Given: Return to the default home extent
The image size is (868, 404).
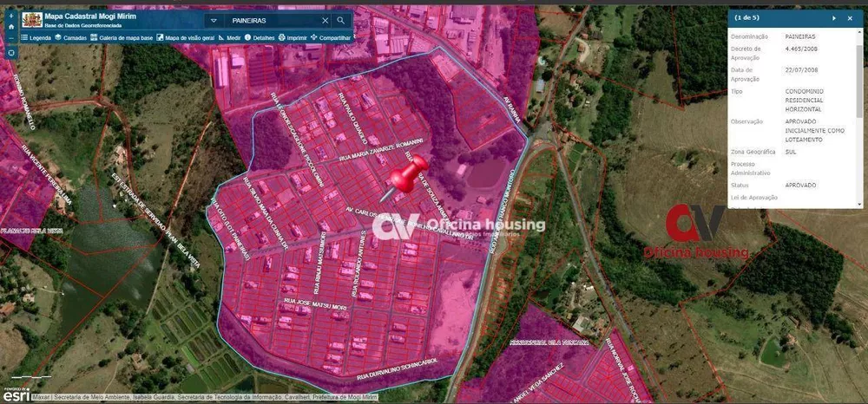Looking at the screenshot, I should (10, 27).
